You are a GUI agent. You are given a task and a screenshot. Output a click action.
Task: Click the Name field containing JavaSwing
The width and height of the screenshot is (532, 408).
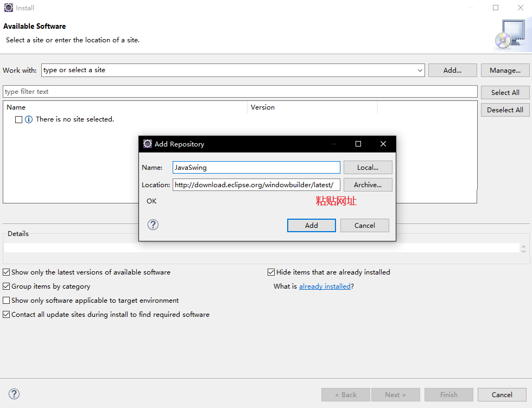pos(256,168)
